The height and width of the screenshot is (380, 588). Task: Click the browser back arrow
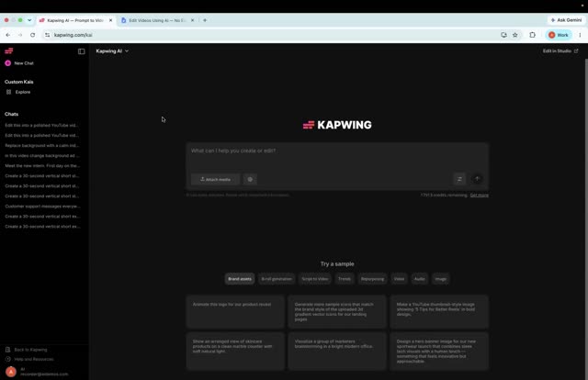(x=8, y=35)
